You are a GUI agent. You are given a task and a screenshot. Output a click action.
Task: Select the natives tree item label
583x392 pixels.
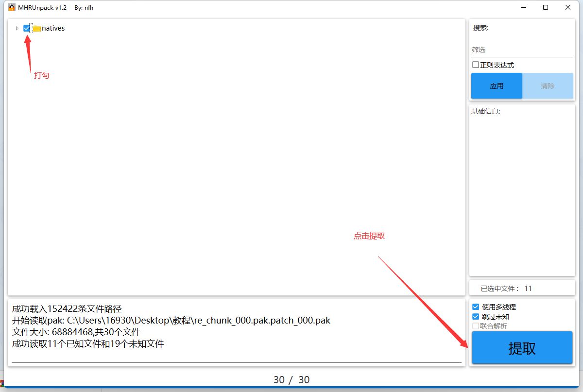pos(53,28)
